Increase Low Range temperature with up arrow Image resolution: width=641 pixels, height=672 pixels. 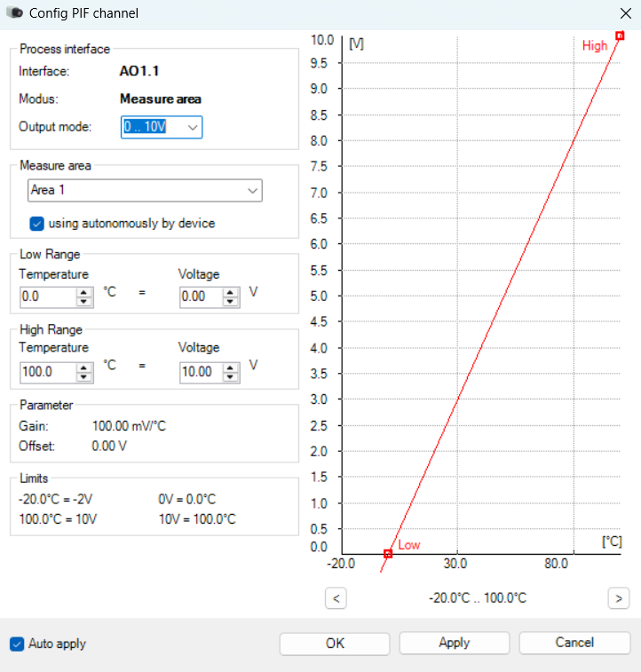(84, 292)
